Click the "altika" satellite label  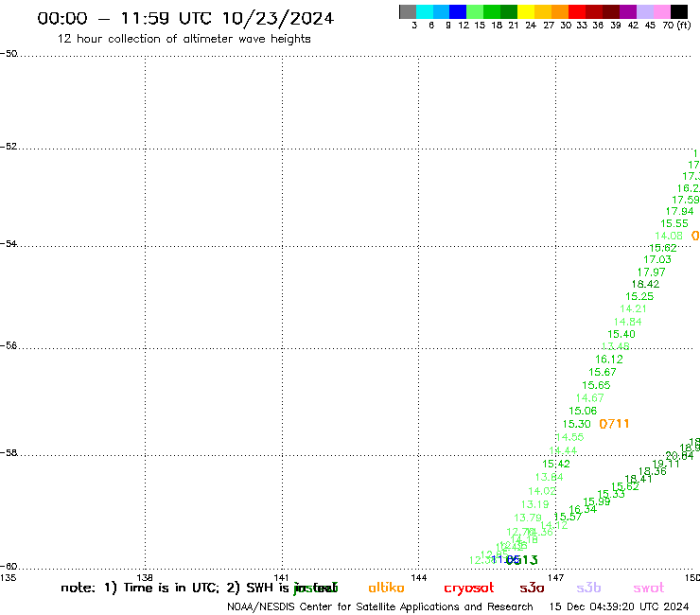tap(386, 588)
